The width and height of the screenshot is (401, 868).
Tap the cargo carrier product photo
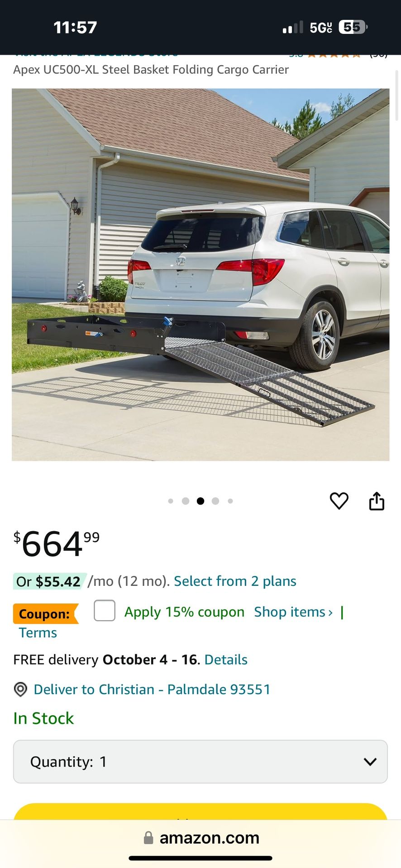tap(200, 275)
